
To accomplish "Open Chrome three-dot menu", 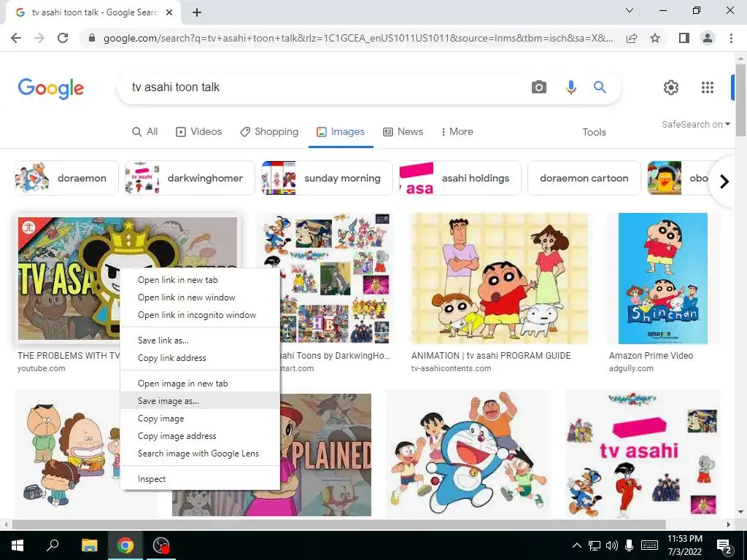I will (731, 38).
